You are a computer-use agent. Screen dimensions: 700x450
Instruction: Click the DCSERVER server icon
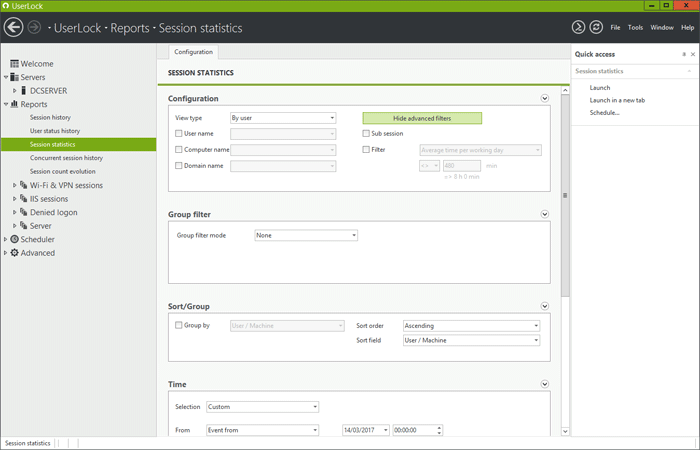pos(24,91)
